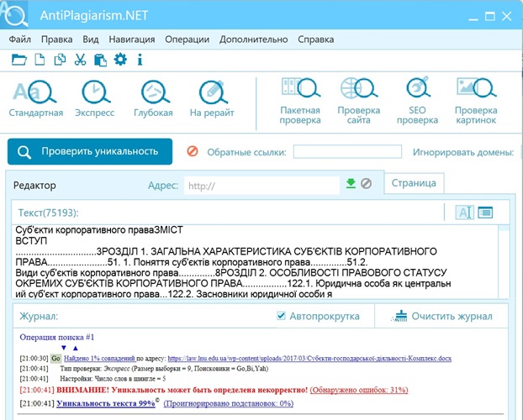The height and width of the screenshot is (420, 523).
Task: Switch to the Страница tab
Action: (414, 183)
